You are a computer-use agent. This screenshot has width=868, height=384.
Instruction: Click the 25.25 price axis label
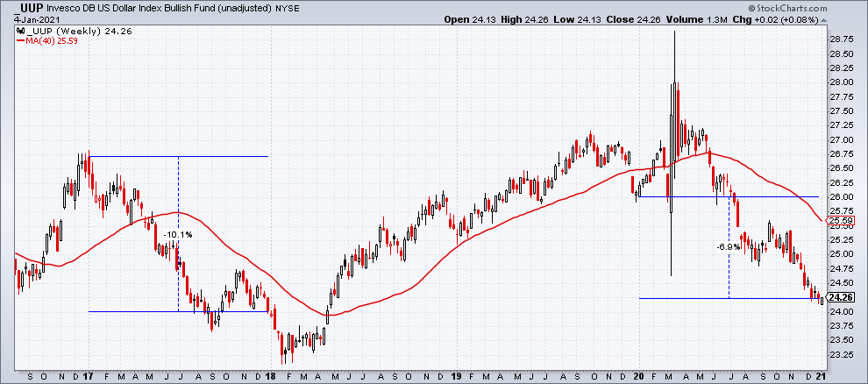click(840, 240)
